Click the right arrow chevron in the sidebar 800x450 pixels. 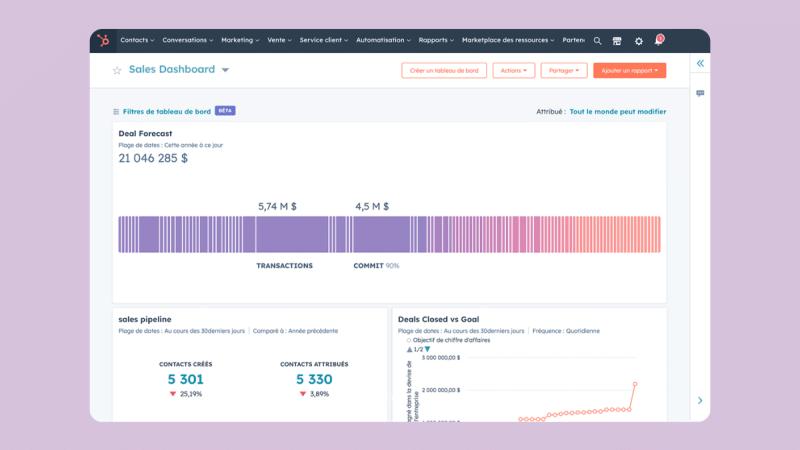(700, 401)
